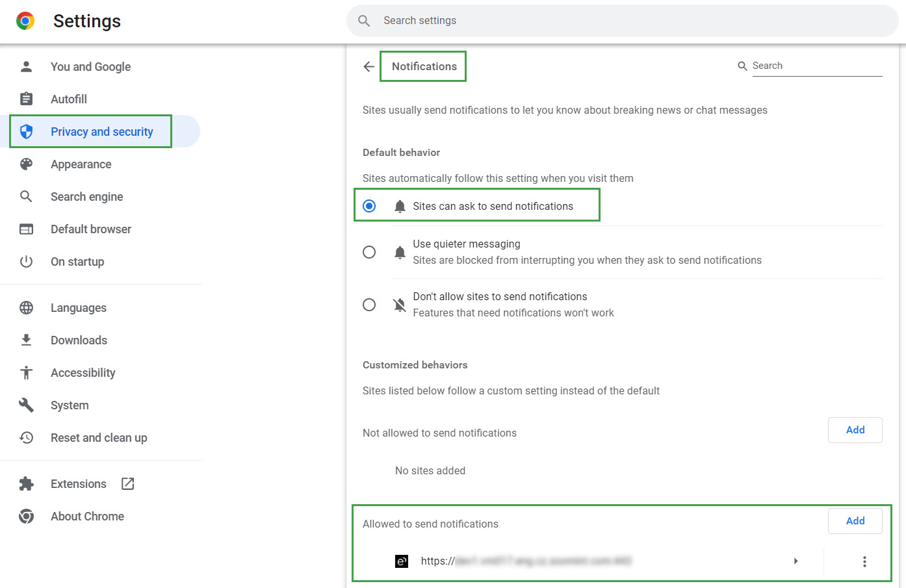Click the Downloads arrow icon

pos(26,340)
